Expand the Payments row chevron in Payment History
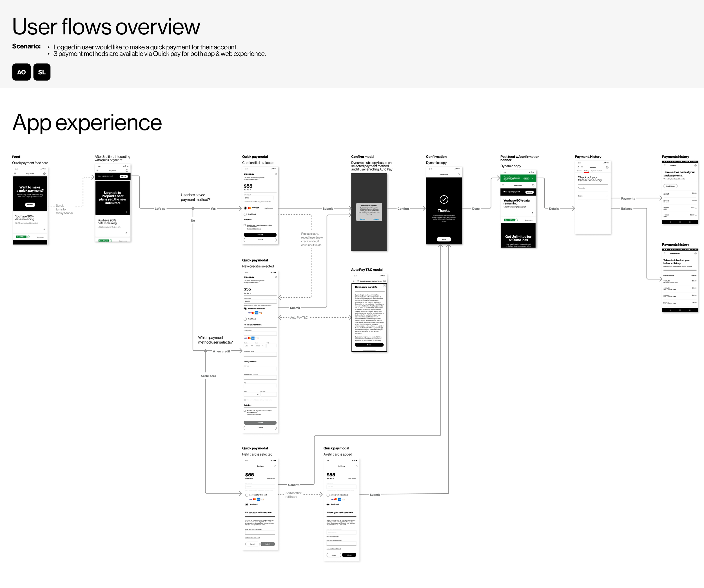 pos(607,188)
